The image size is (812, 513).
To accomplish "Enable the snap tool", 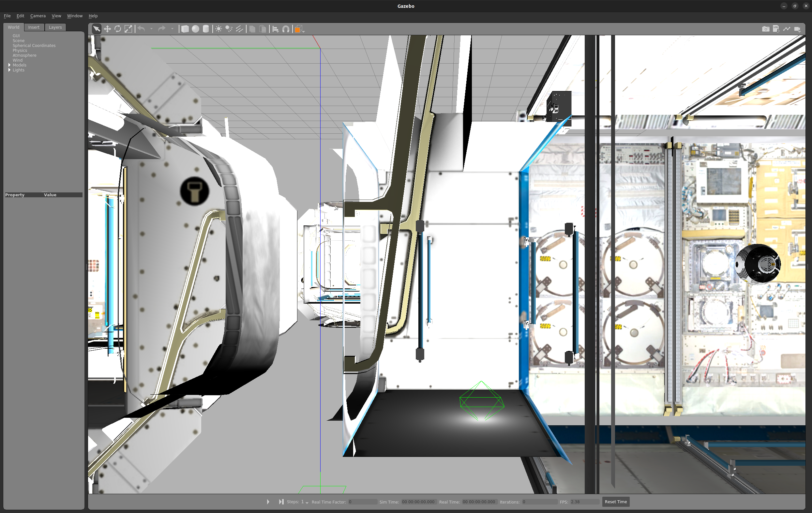I will (286, 29).
